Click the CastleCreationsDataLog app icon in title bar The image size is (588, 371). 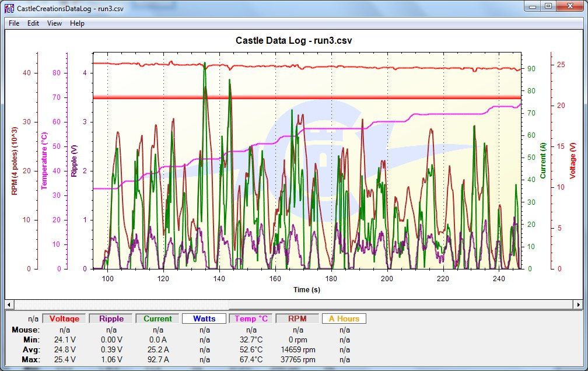click(9, 9)
